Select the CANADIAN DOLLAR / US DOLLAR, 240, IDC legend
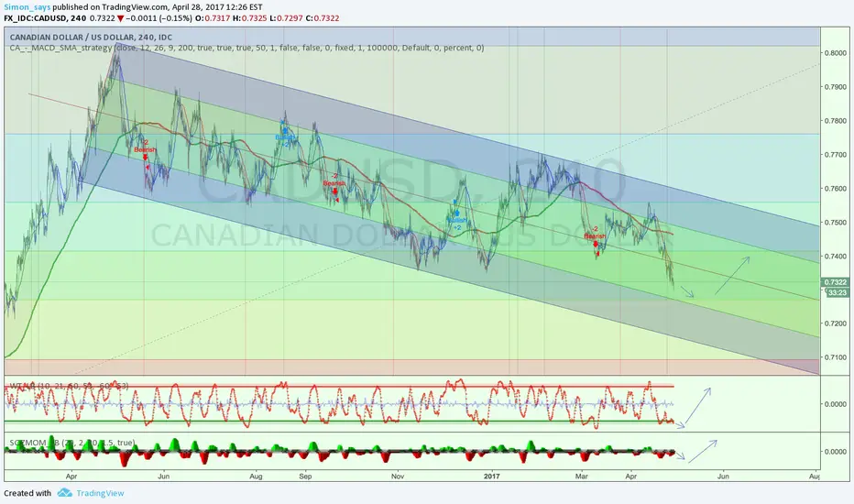Image resolution: width=854 pixels, height=504 pixels. click(91, 37)
